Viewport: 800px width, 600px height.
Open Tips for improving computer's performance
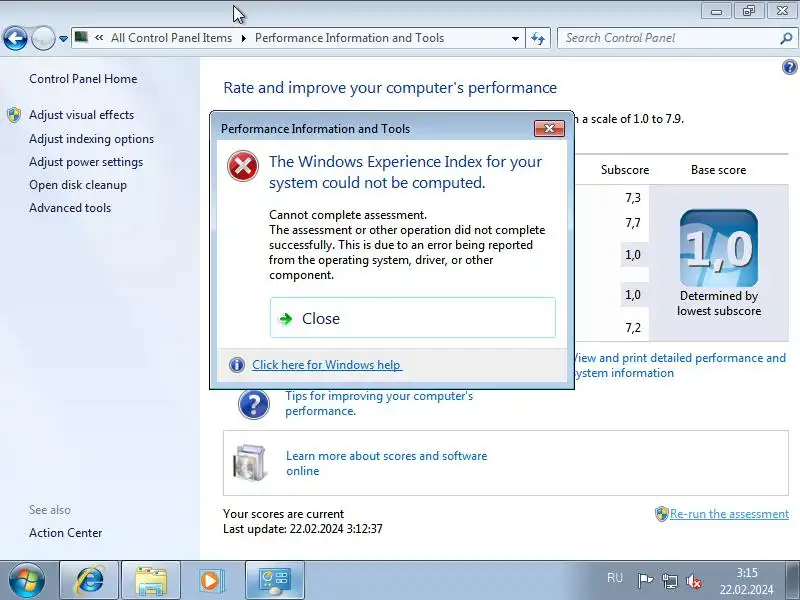379,403
